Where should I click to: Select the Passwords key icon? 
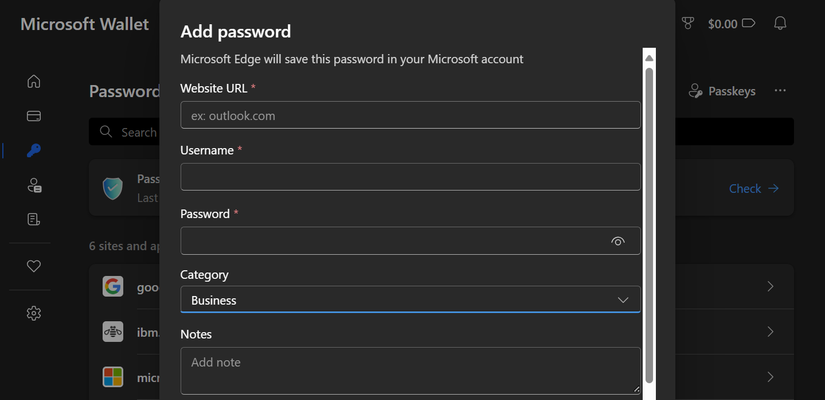click(x=33, y=151)
